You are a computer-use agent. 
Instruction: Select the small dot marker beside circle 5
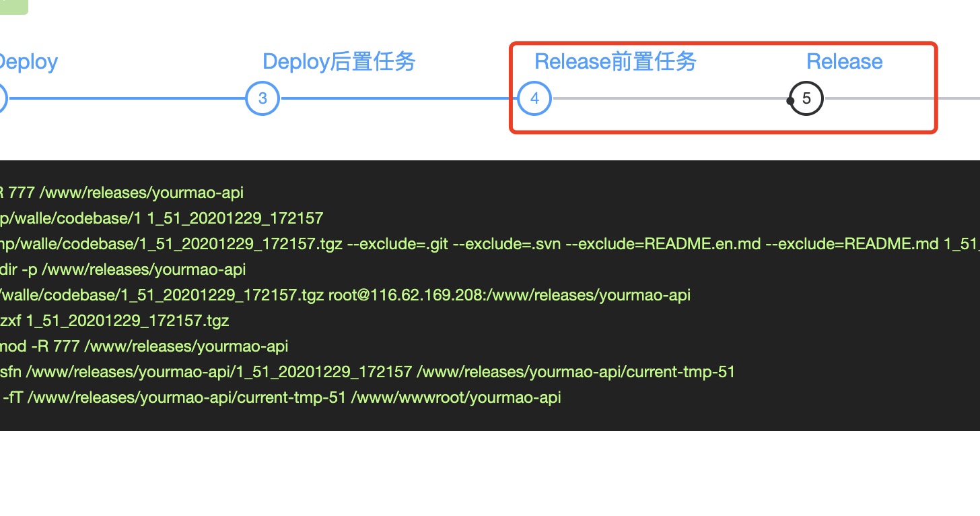[790, 100]
